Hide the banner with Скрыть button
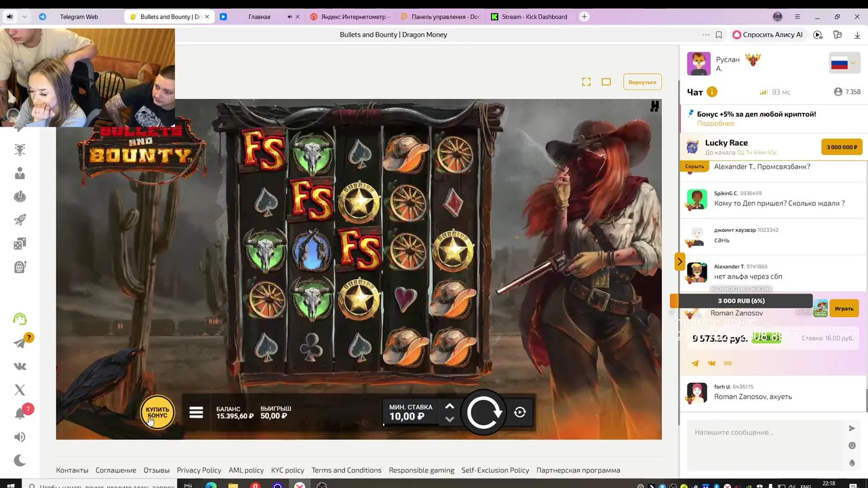The image size is (868, 488). [x=694, y=166]
